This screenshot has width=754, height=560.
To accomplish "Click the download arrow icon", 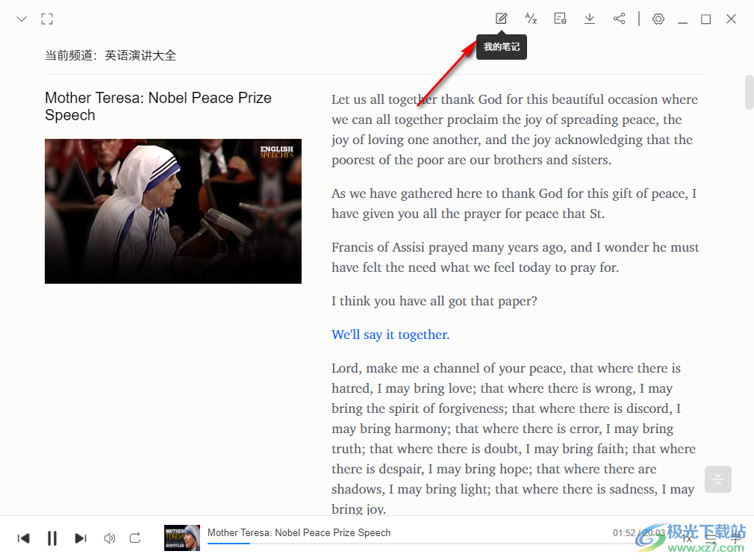I will 590,19.
